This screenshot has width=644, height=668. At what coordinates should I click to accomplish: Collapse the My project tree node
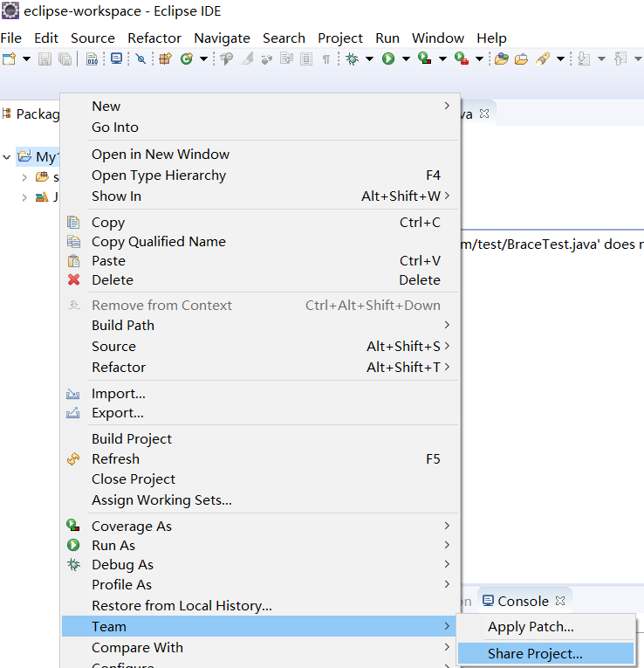(6, 157)
